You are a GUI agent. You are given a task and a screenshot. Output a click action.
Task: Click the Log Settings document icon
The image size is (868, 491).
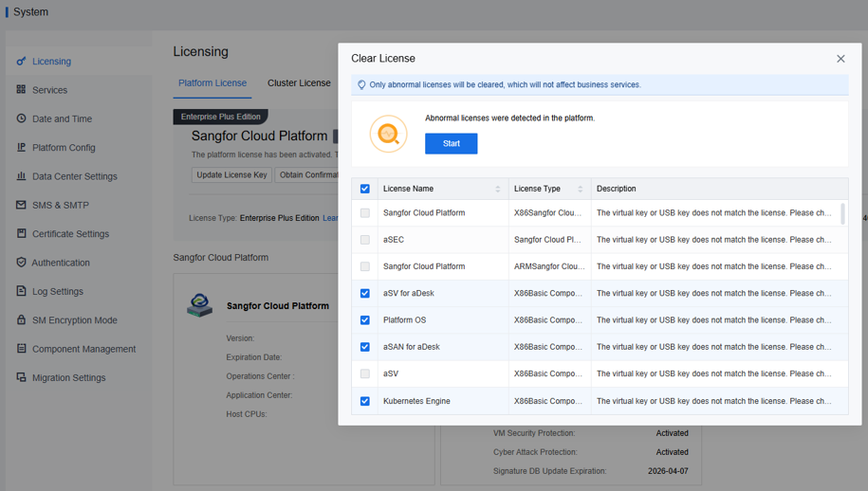click(x=21, y=291)
